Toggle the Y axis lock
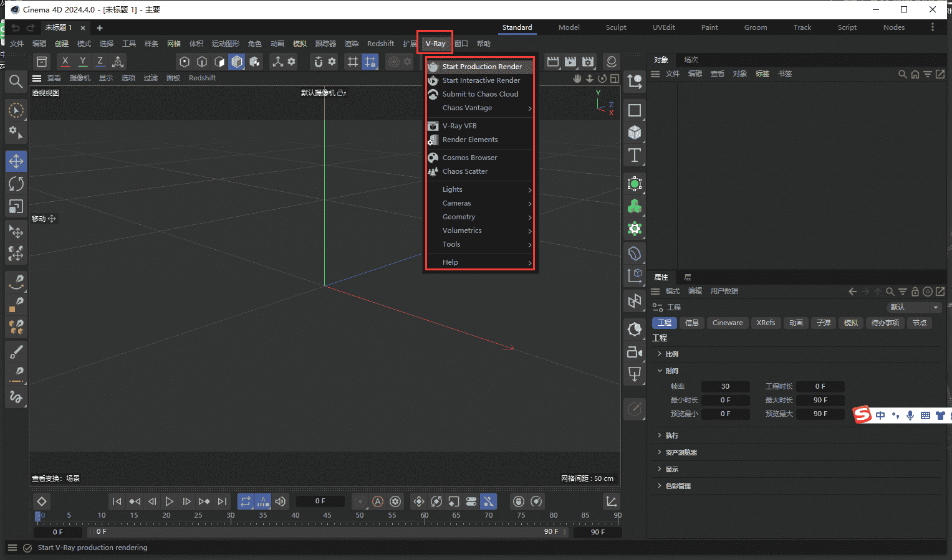The height and width of the screenshot is (560, 952). point(82,61)
